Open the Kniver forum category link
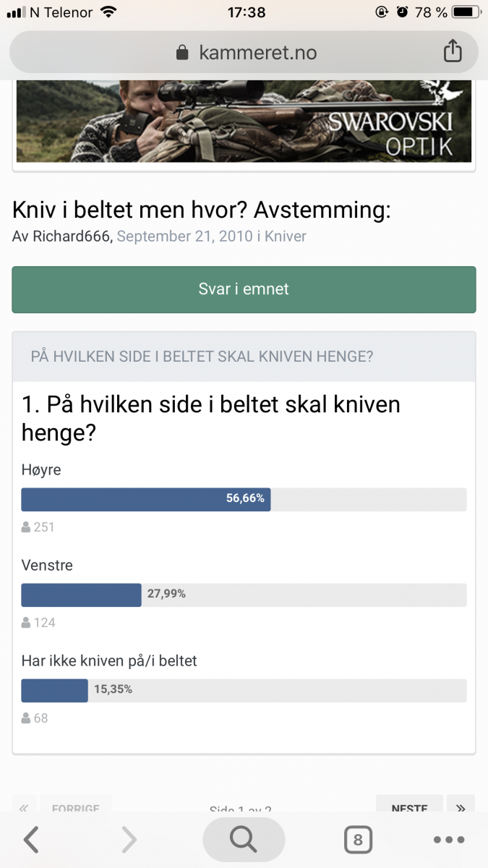The image size is (488, 868). pyautogui.click(x=286, y=237)
